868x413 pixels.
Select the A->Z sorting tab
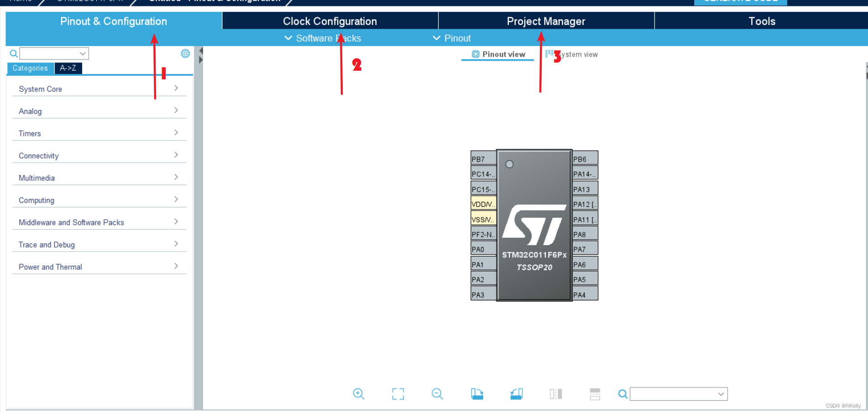click(x=68, y=68)
